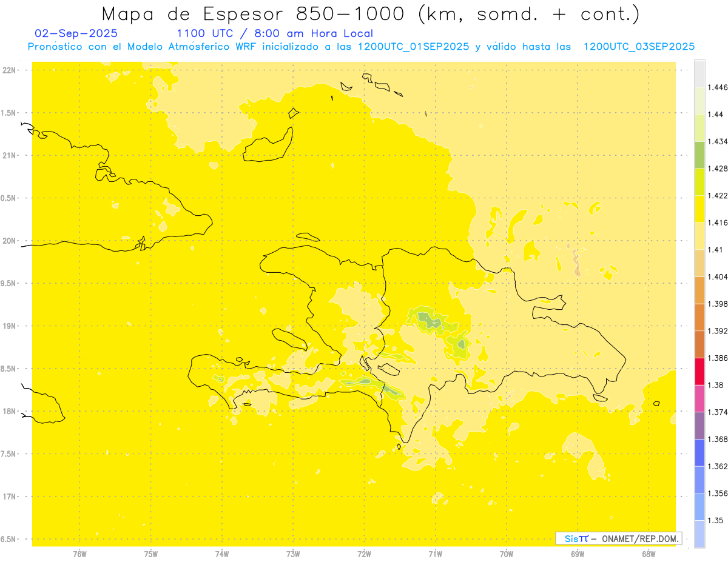Viewport: 728px width, 562px height.
Task: Click the colorbar value 1.386
Action: pos(718,358)
